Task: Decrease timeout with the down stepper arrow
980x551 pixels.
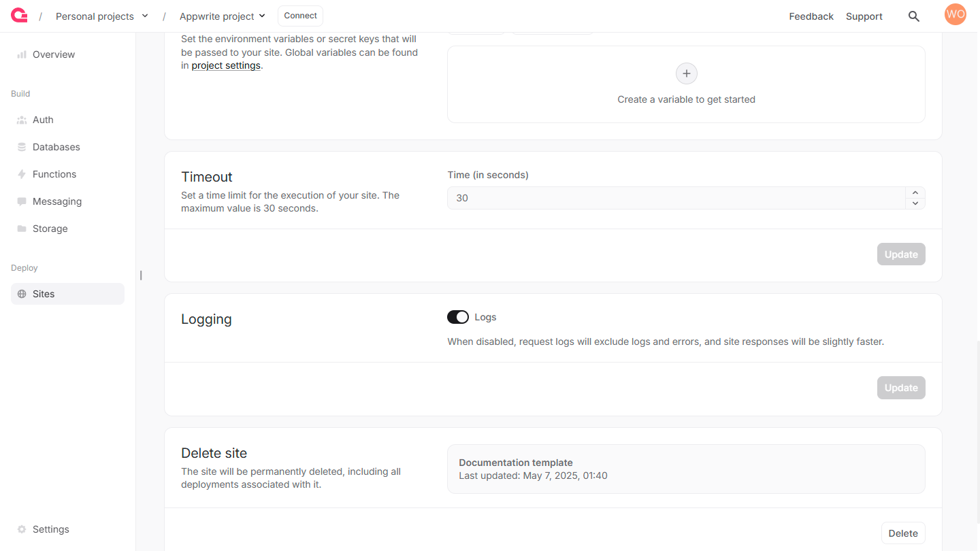Action: (915, 203)
